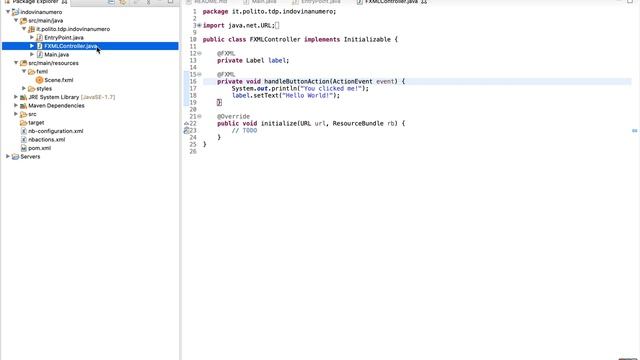Expand the selected FXMLController.java node
Image resolution: width=640 pixels, height=360 pixels.
[32, 46]
